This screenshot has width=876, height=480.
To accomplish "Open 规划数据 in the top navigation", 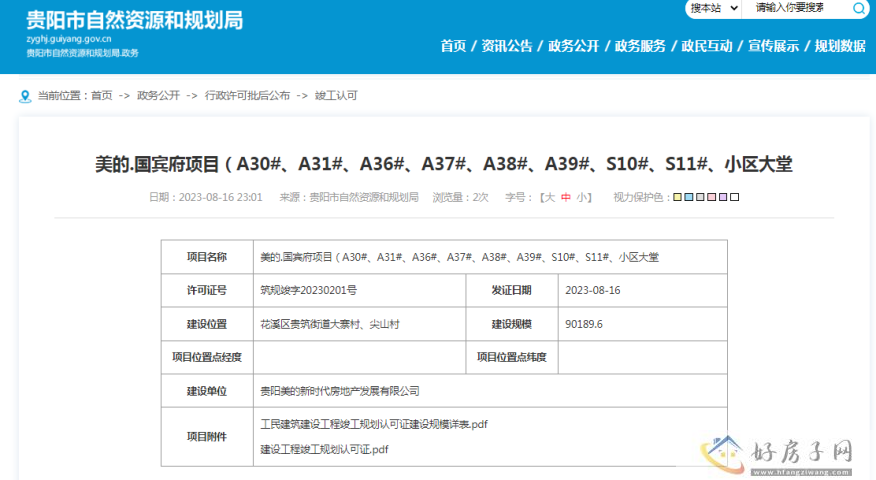I will pyautogui.click(x=840, y=46).
